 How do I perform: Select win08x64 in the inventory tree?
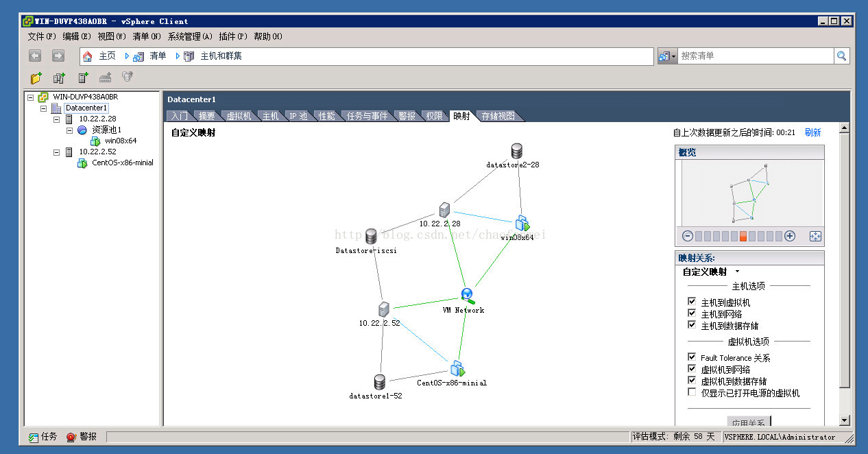pos(121,141)
